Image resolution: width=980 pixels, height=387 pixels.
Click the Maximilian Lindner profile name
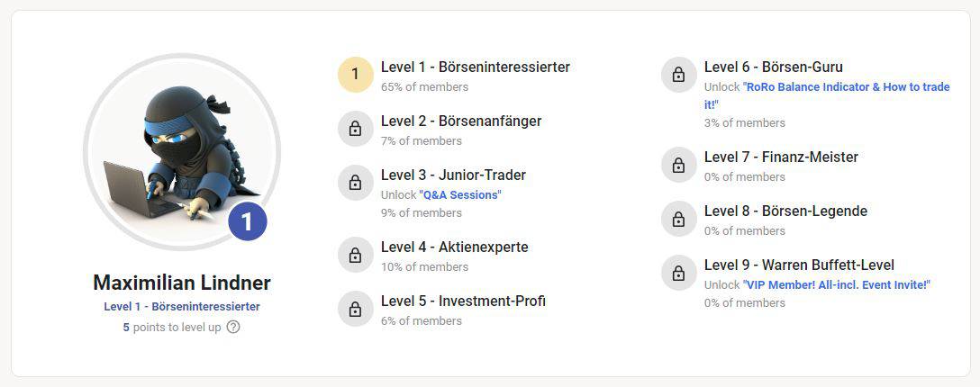coord(182,283)
